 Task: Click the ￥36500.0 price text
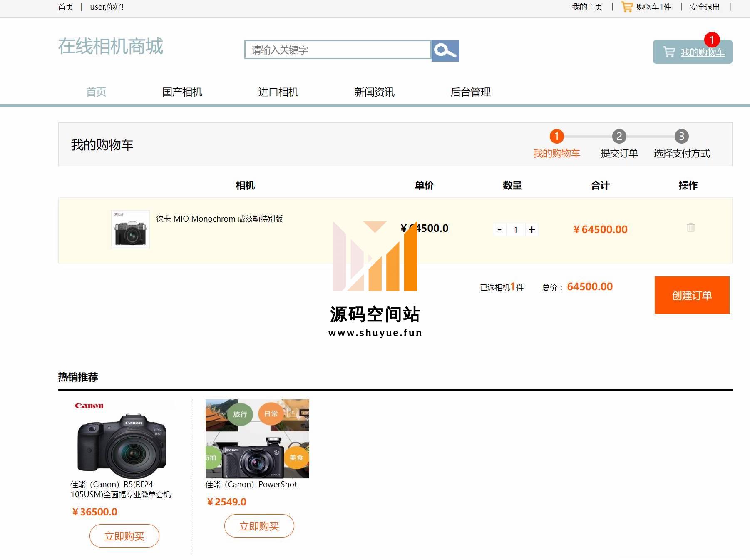(x=94, y=512)
